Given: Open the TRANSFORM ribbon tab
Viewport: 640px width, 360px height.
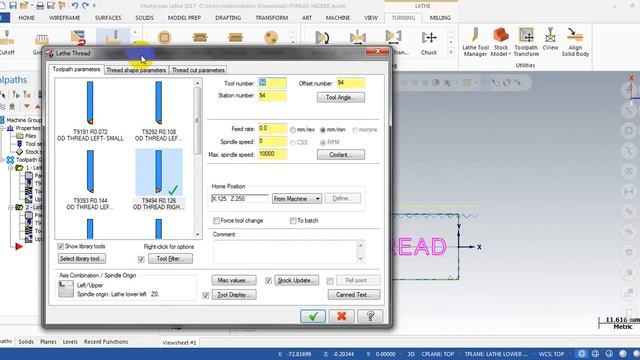Looking at the screenshot, I should pyautogui.click(x=272, y=18).
